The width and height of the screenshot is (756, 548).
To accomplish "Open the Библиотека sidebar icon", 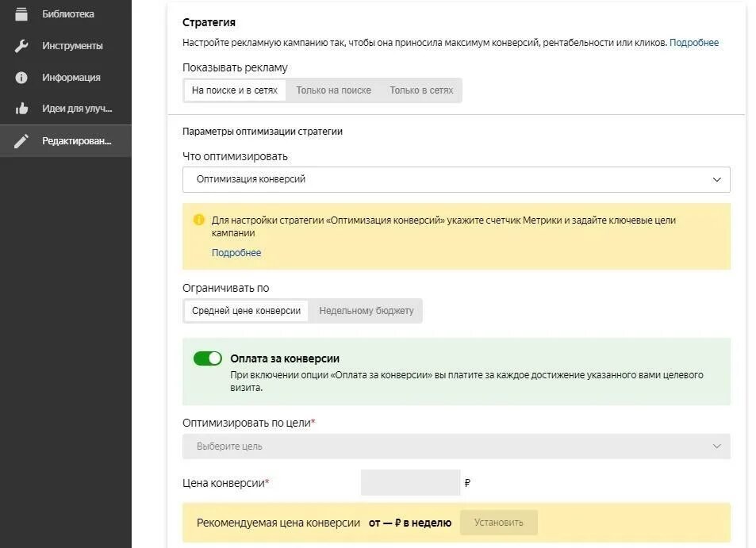I will (21, 13).
